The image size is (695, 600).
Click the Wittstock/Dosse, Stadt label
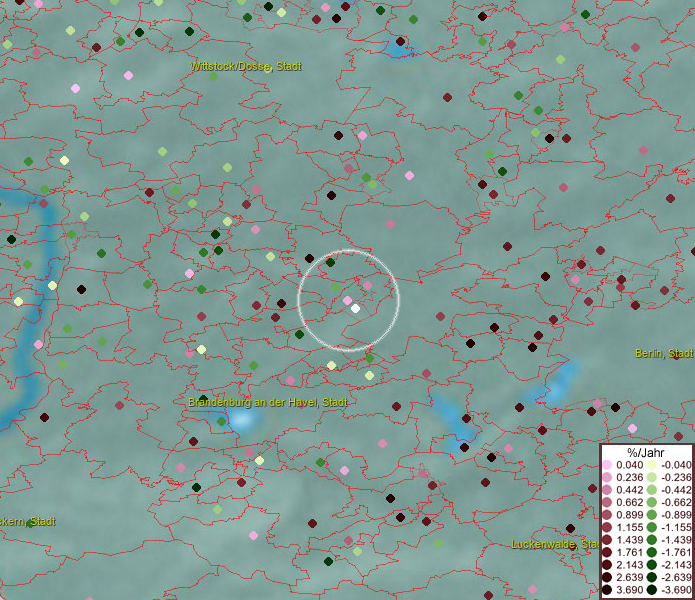pyautogui.click(x=246, y=66)
